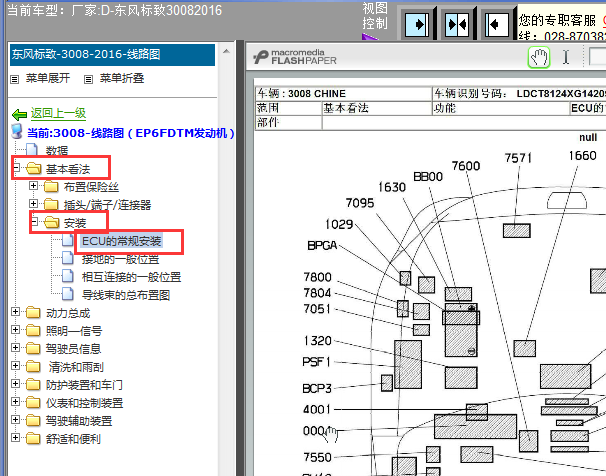Open 相互连接的一般位置 document
The height and width of the screenshot is (476, 606).
point(131,277)
